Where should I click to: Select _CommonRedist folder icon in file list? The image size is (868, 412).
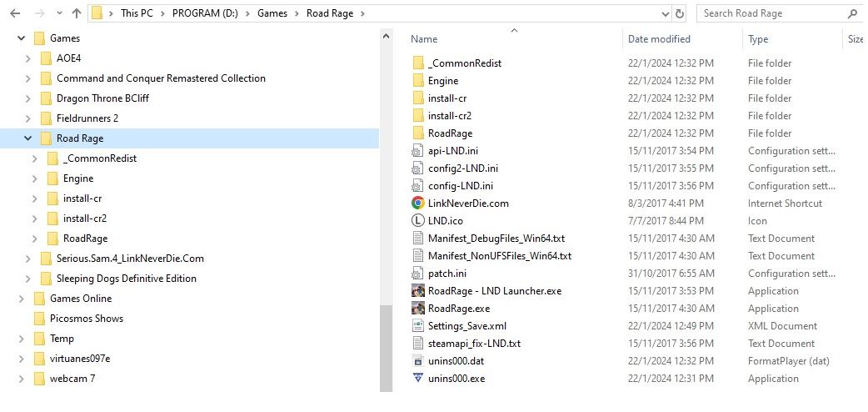tap(418, 63)
